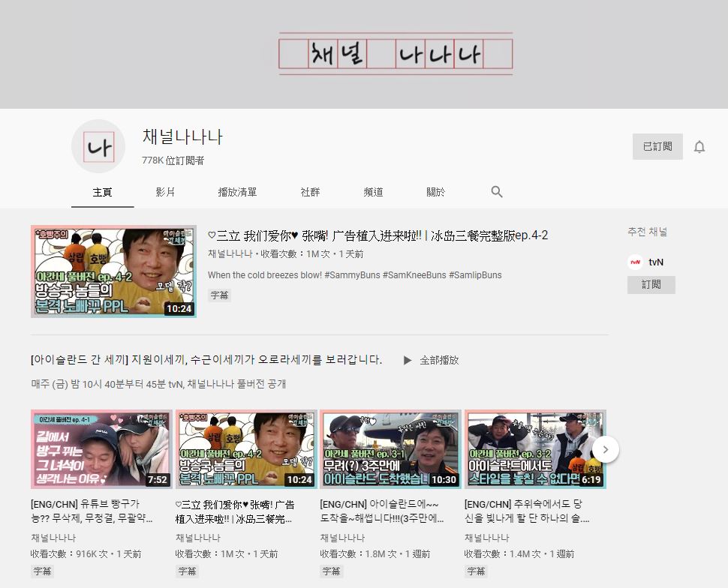Screen dimensions: 728x588
Task: Open the featured video thumbnail with 10:24 duration
Action: [114, 271]
